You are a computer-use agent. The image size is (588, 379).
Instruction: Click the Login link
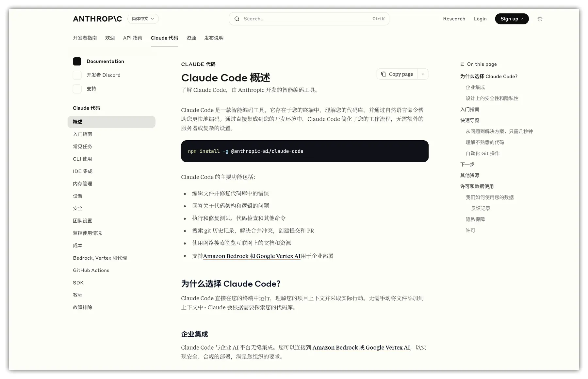480,19
